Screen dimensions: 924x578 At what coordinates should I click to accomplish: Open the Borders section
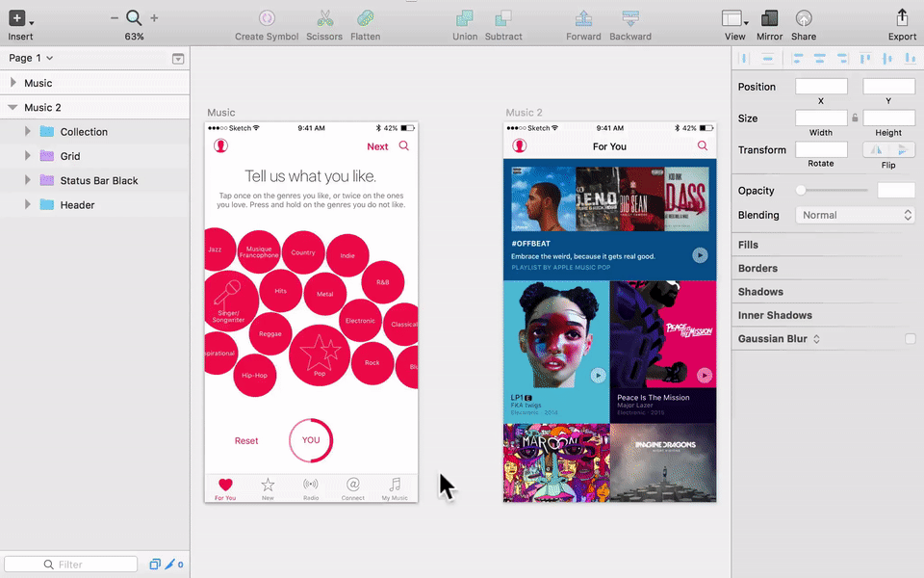pyautogui.click(x=757, y=269)
